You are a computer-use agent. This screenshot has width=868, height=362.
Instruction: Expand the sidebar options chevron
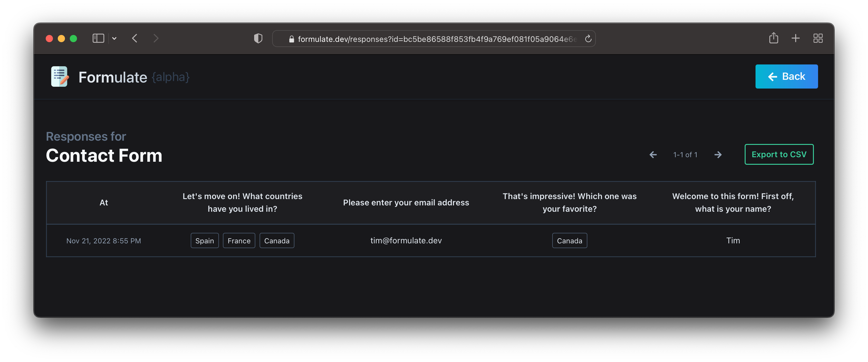pyautogui.click(x=114, y=39)
